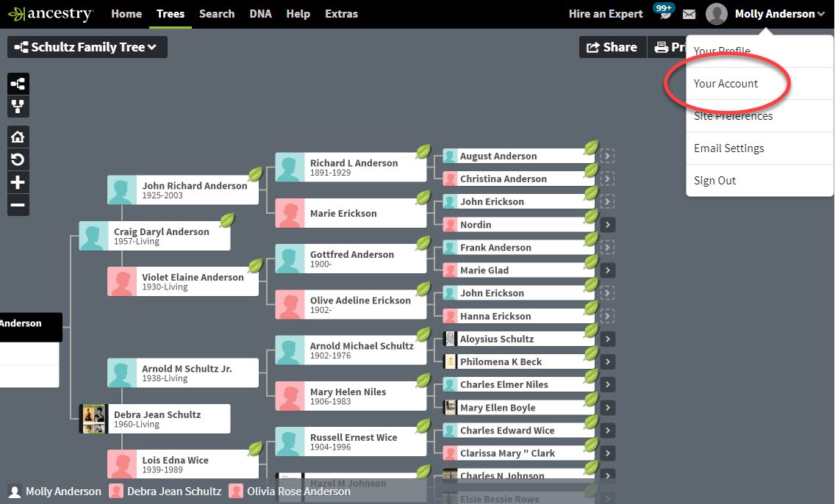The image size is (835, 504).
Task: Click the leaf hint on Richard L Anderson
Action: point(423,151)
